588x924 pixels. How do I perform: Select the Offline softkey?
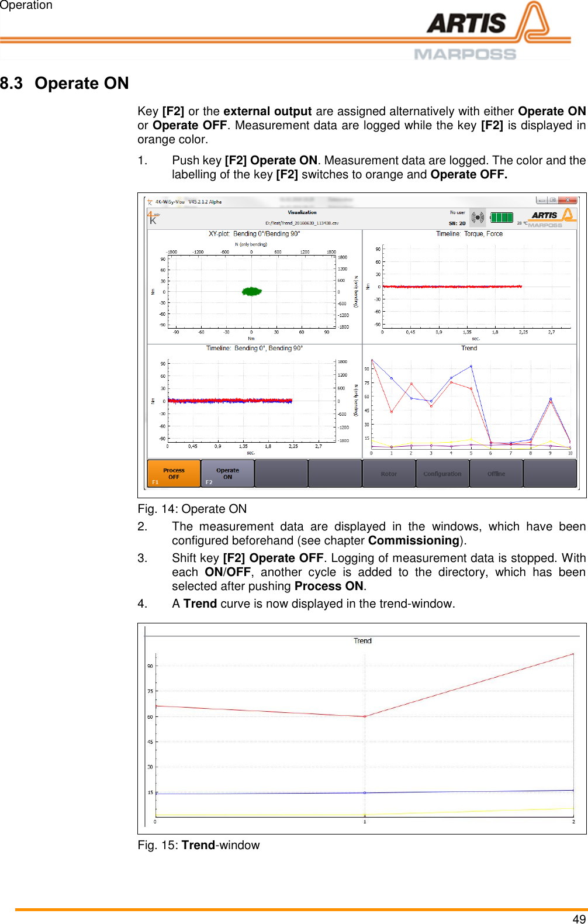[x=496, y=473]
